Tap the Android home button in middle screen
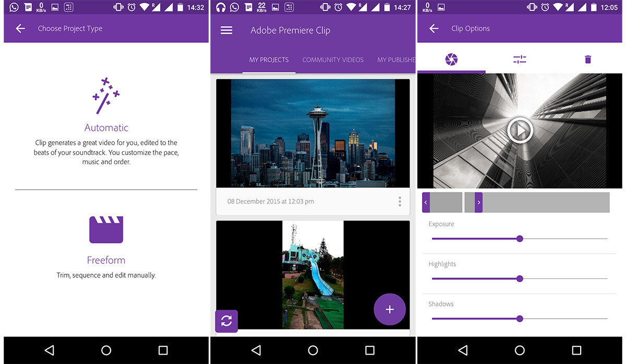The width and height of the screenshot is (626, 364). point(313,350)
